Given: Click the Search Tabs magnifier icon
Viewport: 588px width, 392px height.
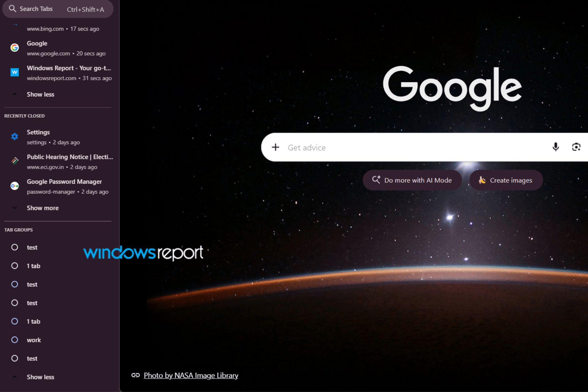Looking at the screenshot, I should (12, 9).
